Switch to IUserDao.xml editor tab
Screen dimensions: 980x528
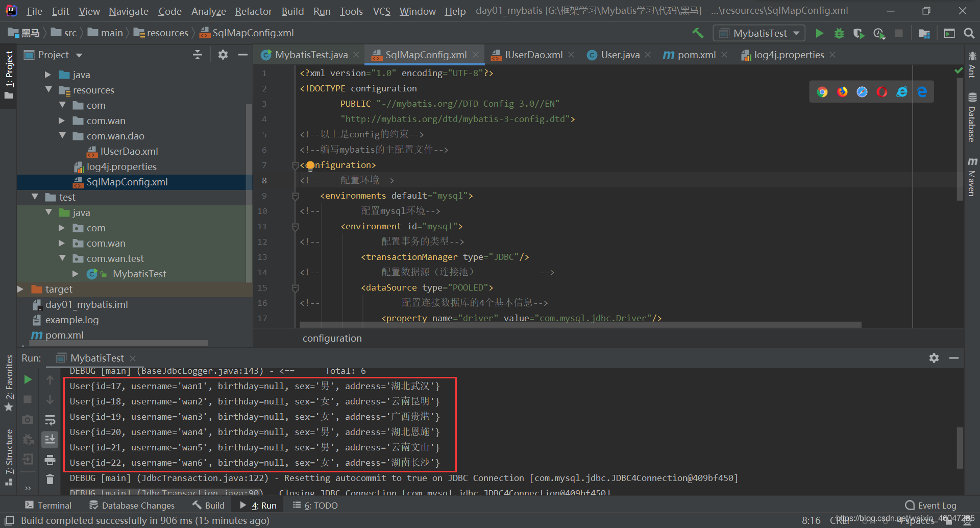(x=533, y=55)
